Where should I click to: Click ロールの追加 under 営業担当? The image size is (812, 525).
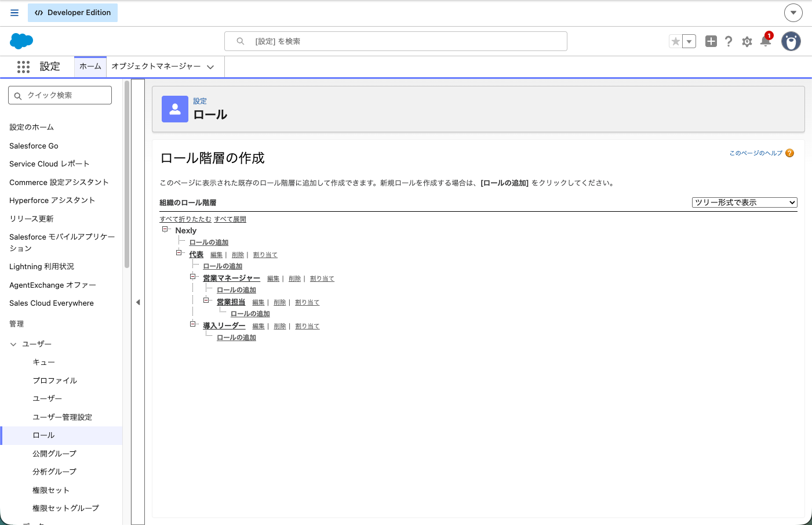[250, 314]
